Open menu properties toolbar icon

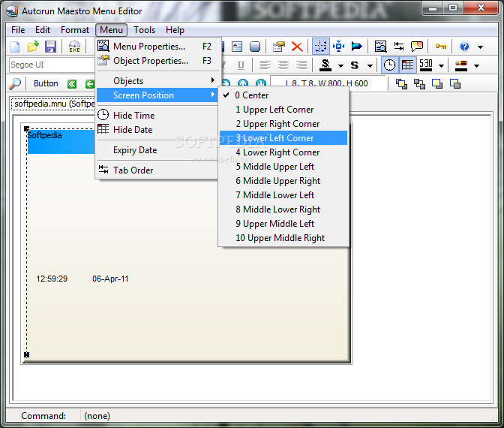pyautogui.click(x=380, y=47)
